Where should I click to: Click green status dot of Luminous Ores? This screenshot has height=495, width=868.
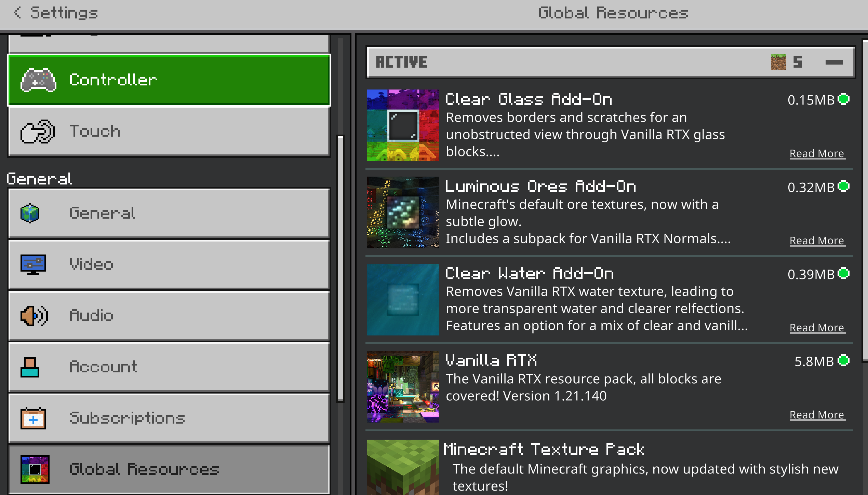point(844,187)
